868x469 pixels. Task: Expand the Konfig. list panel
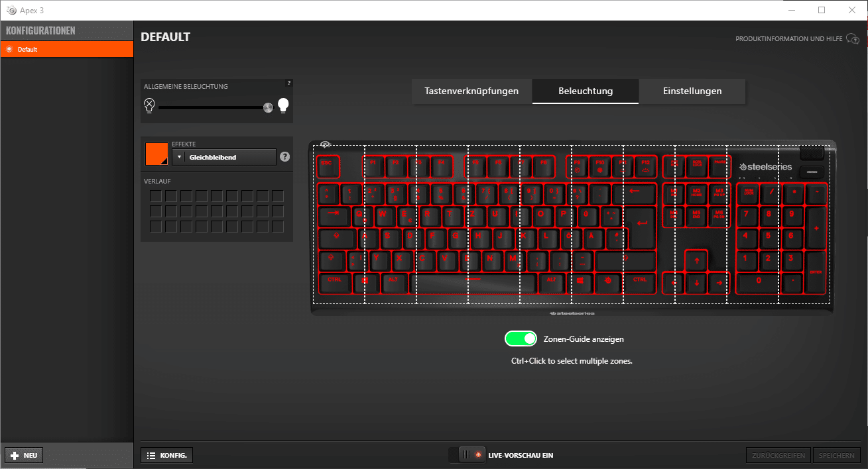click(167, 455)
